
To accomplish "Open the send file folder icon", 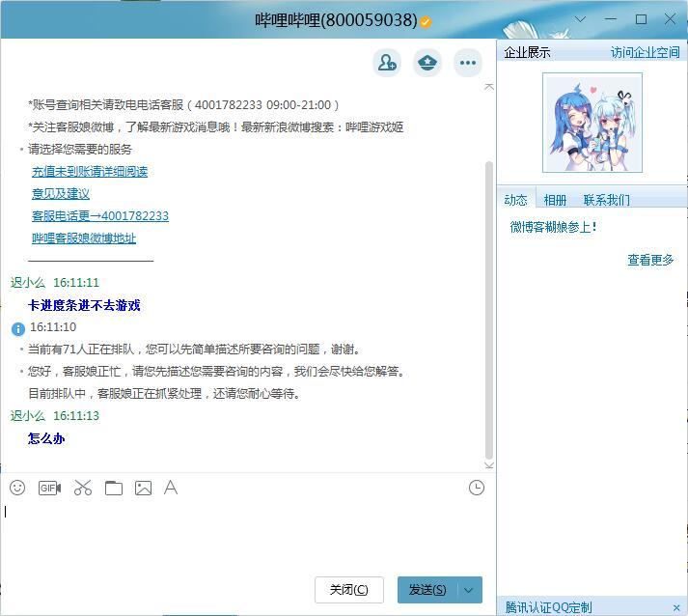I will click(114, 488).
